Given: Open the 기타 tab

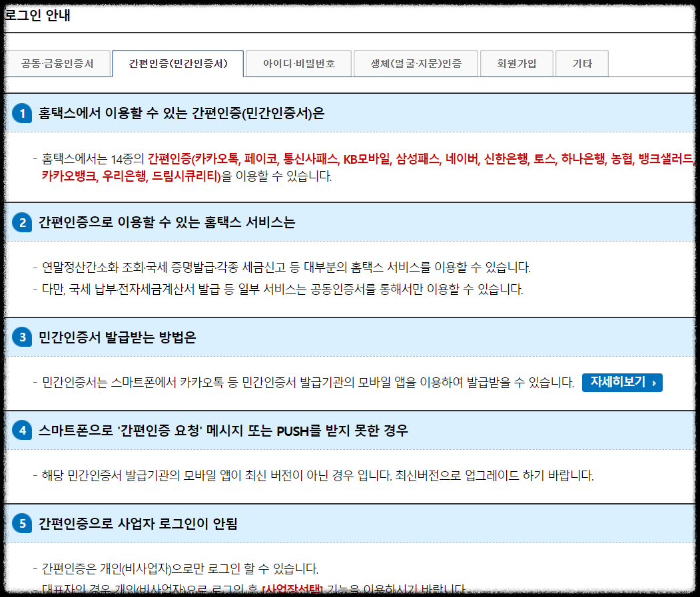Looking at the screenshot, I should [581, 63].
